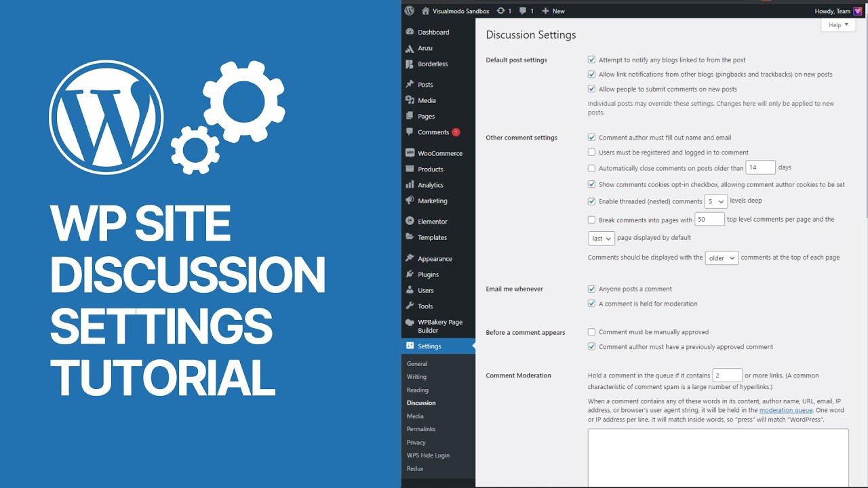Enable Users must be registered to comment
The image size is (868, 488).
tap(591, 152)
